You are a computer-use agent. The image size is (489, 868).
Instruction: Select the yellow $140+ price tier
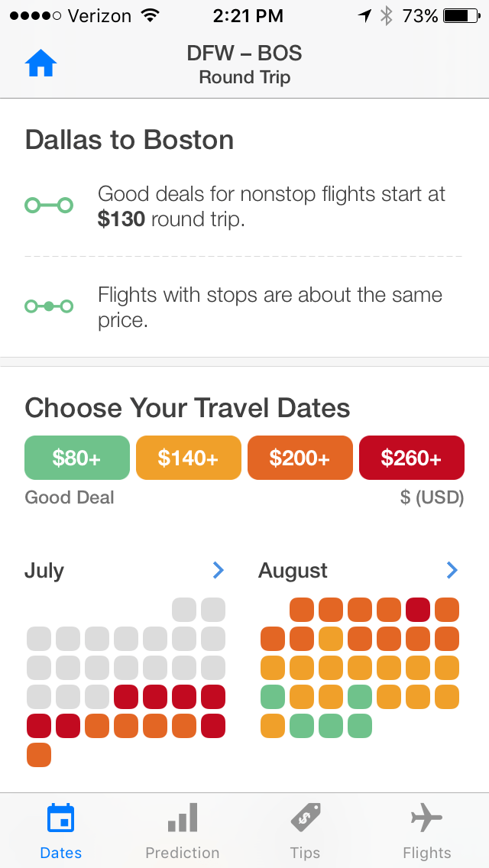tap(189, 458)
